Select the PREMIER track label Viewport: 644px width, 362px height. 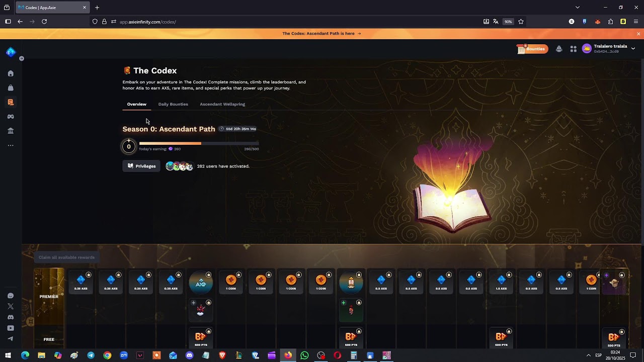pyautogui.click(x=49, y=297)
